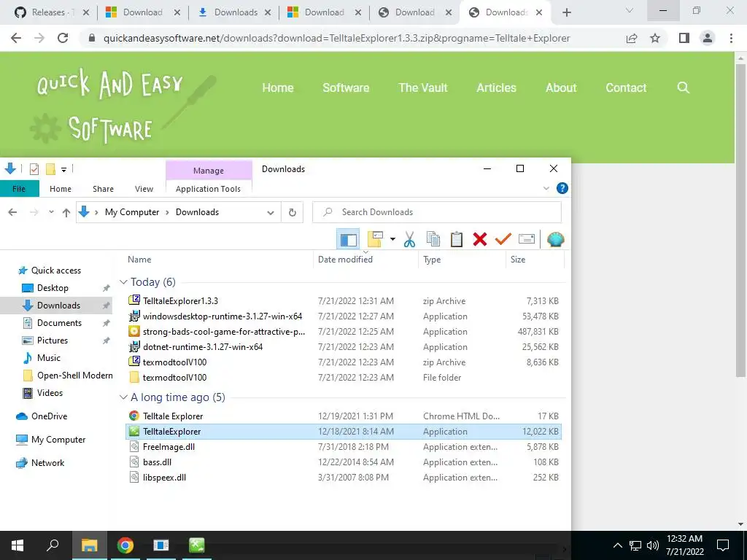
Task: Sort files by Type column
Action: point(432,260)
